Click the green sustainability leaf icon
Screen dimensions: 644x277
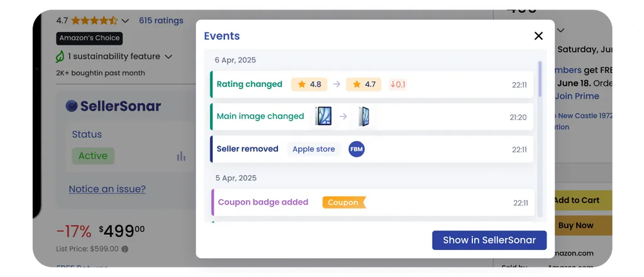pyautogui.click(x=60, y=56)
